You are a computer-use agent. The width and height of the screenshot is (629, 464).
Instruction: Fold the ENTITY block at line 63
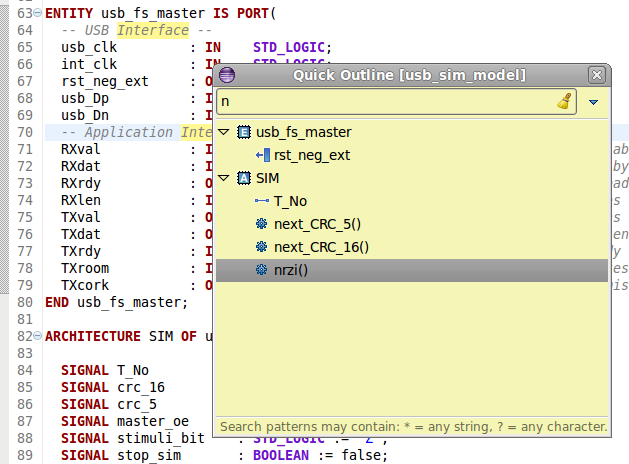[x=38, y=13]
